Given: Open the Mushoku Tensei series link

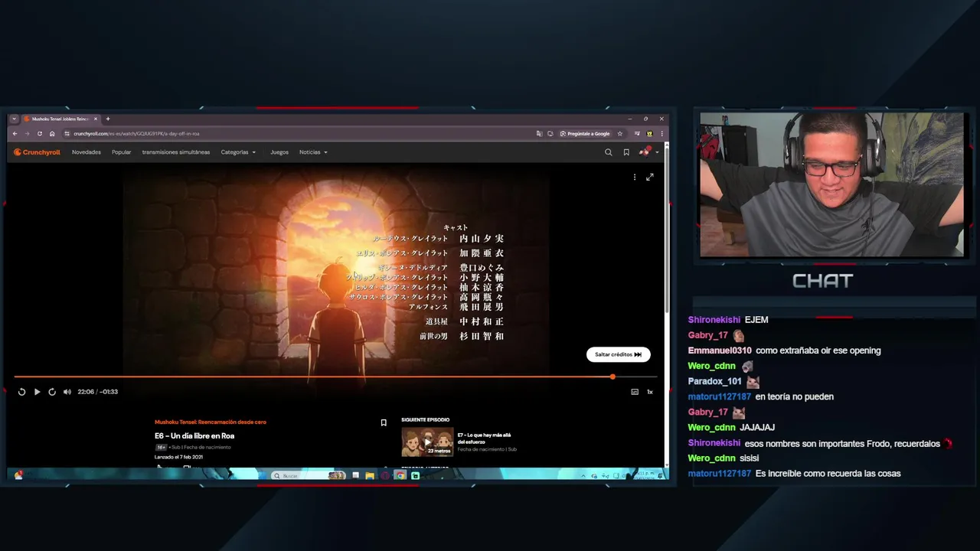Looking at the screenshot, I should coord(211,422).
